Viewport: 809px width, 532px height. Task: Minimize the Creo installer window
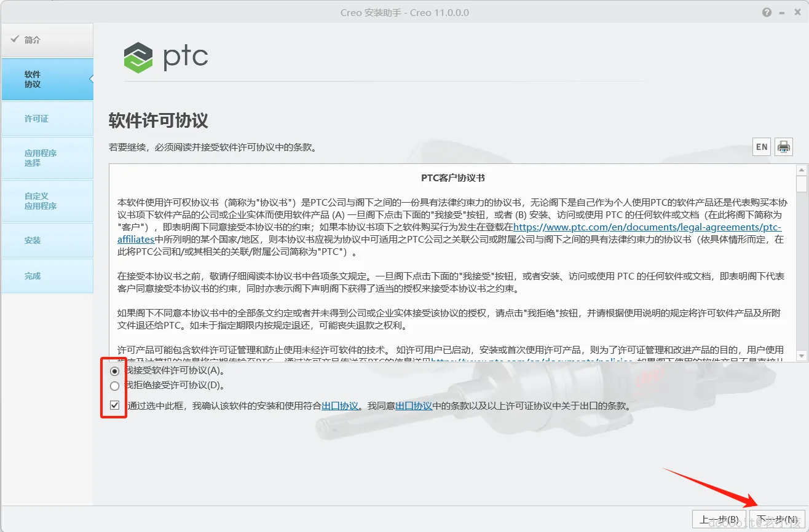tap(781, 12)
